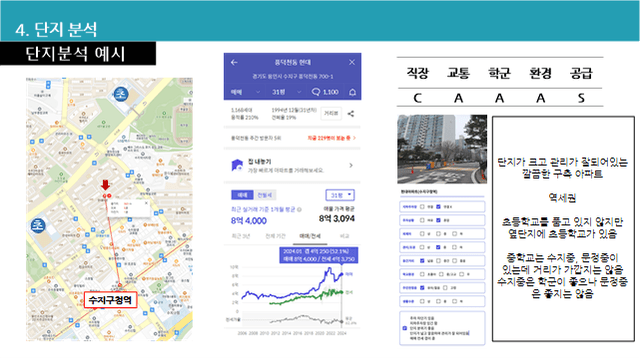Screen dimensions: 640x360
Task: Go back with the arrow in blue header
Action: click(x=234, y=62)
